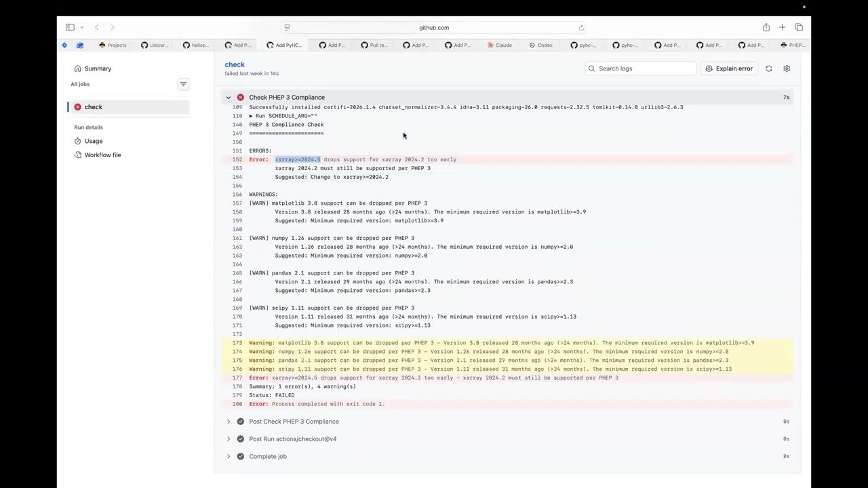Click 'Summary: 1 error(s), 4 warning(s)' line
Screen dimensions: 868x488
(x=302, y=387)
